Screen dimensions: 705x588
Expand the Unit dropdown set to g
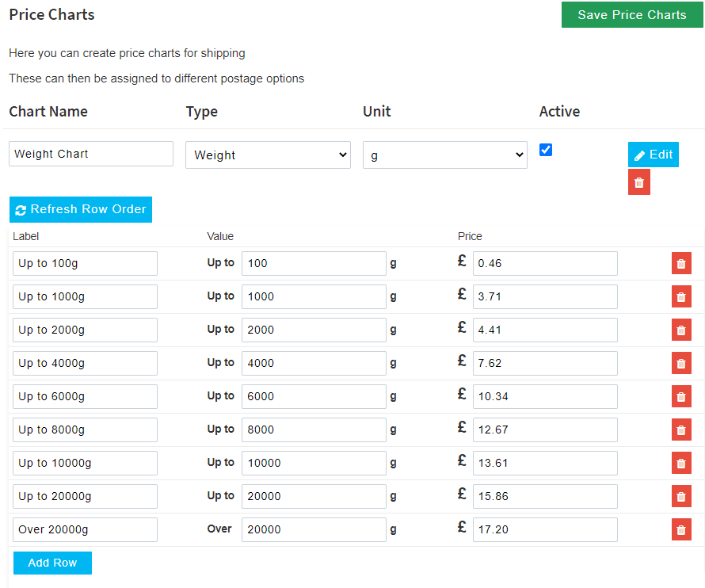point(444,155)
